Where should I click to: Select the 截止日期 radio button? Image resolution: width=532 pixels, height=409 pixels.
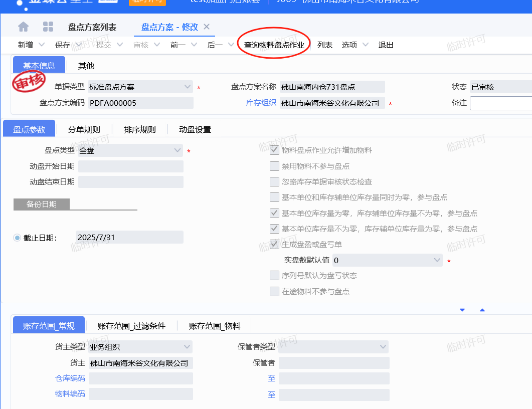point(17,238)
